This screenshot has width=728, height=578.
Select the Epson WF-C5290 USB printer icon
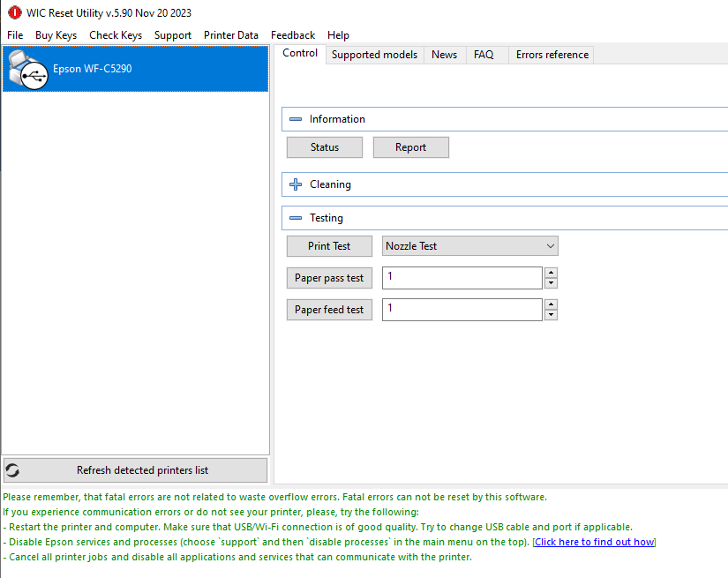28,70
